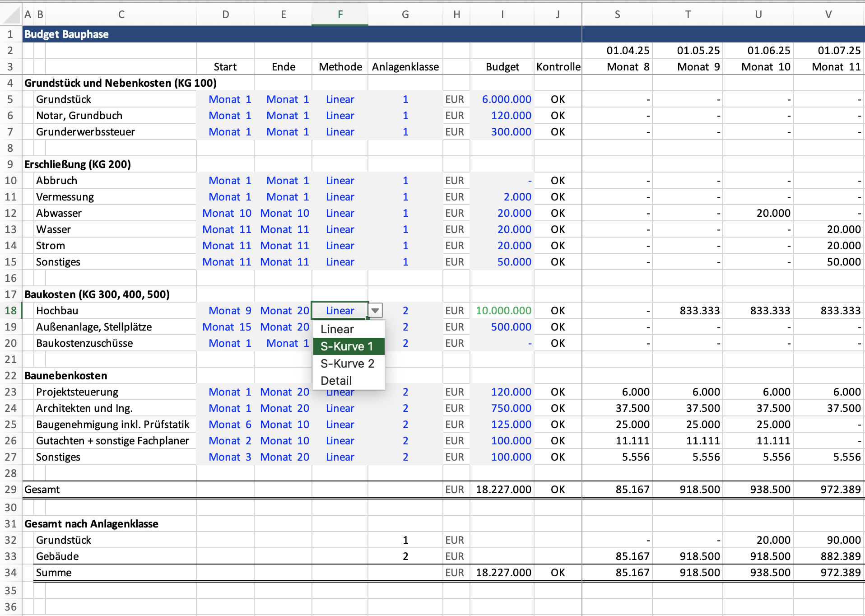Click the Anlagenklasse cell for Sonstiges under Baunebenkosten
865x616 pixels.
click(405, 457)
